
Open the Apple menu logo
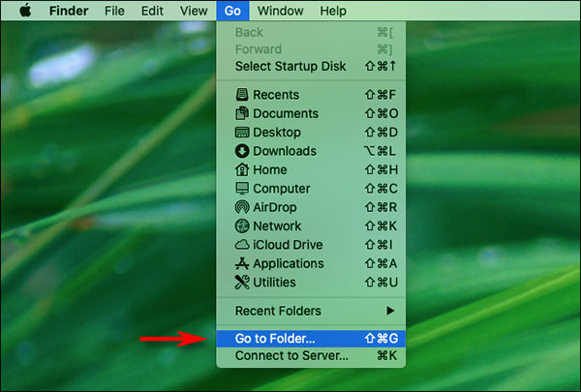tap(25, 11)
